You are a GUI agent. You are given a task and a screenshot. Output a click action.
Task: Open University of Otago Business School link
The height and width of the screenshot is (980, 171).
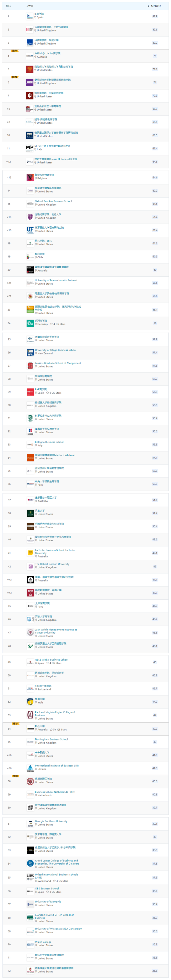pos(56,350)
